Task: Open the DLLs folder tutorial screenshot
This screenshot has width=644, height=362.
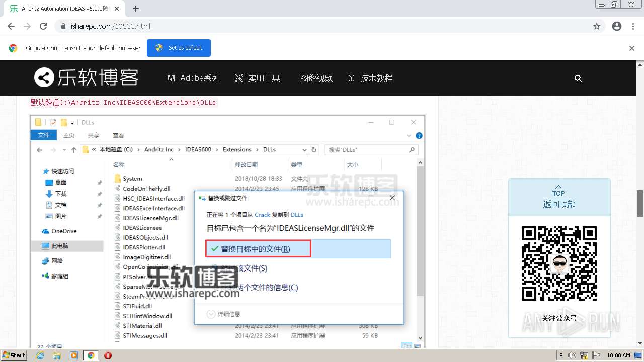Action: pyautogui.click(x=227, y=231)
